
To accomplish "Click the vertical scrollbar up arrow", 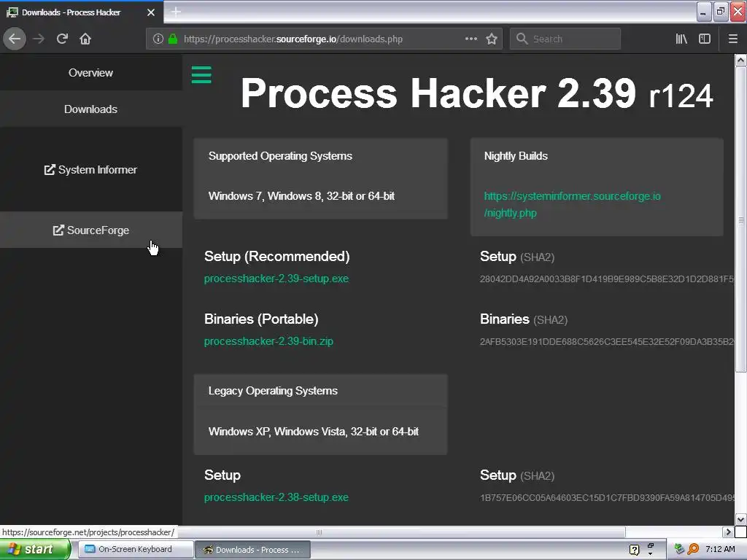I will point(740,60).
